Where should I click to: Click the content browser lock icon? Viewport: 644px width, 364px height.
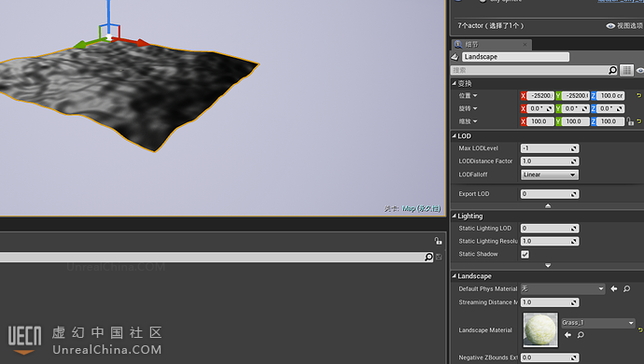point(439,241)
